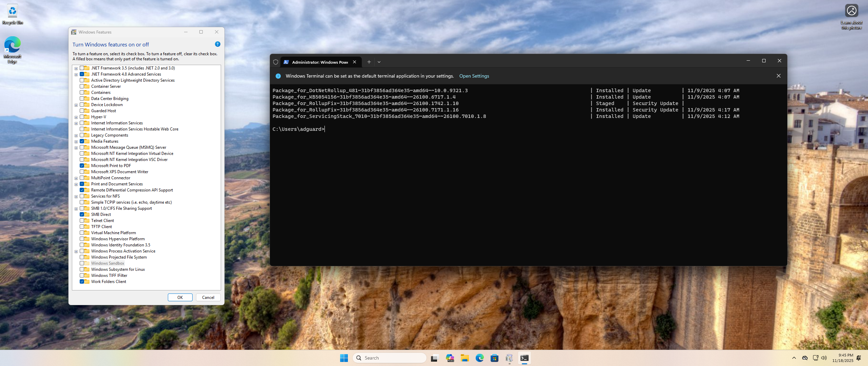Open Microsoft Store from the taskbar
Screen dimensions: 868x366
click(x=494, y=358)
